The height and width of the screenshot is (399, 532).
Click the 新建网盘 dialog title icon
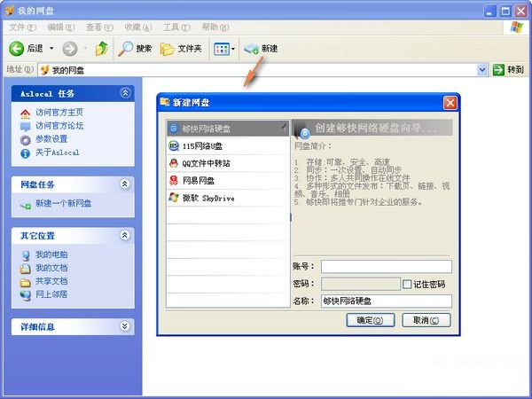pos(165,102)
